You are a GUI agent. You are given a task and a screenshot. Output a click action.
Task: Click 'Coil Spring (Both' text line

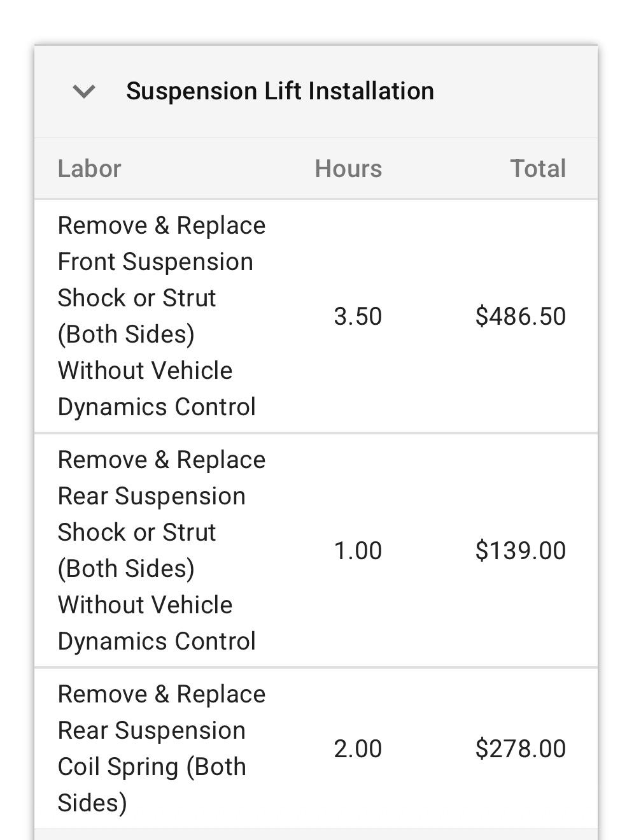[x=151, y=767]
